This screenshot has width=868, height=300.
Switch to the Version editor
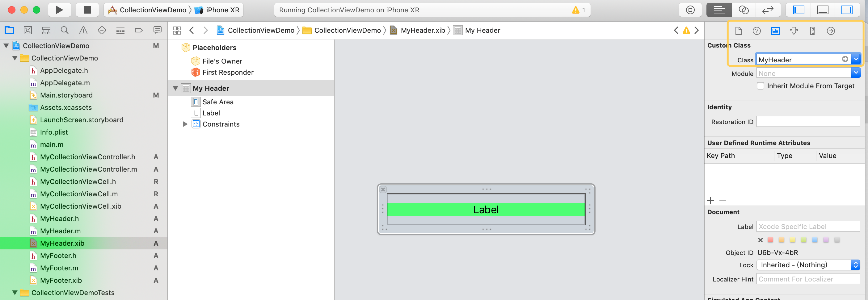pos(768,10)
